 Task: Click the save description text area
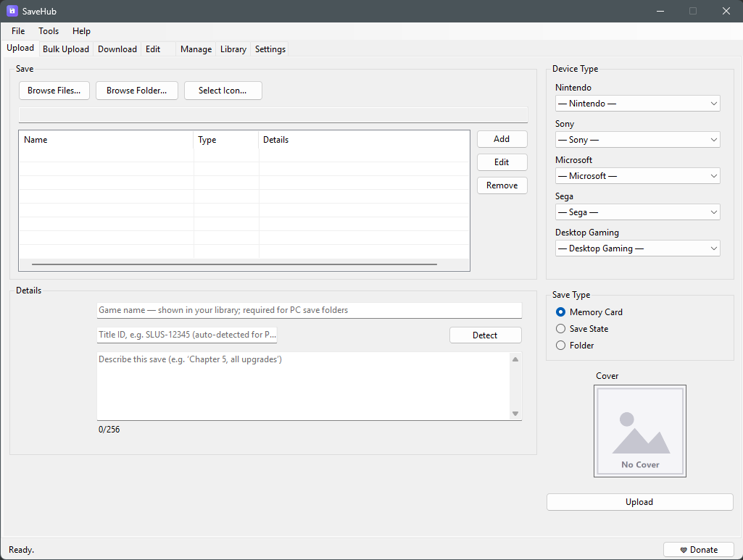point(304,386)
